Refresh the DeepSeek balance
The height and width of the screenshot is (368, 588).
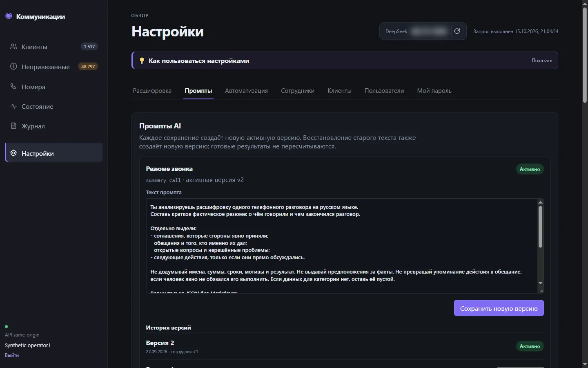pos(457,31)
